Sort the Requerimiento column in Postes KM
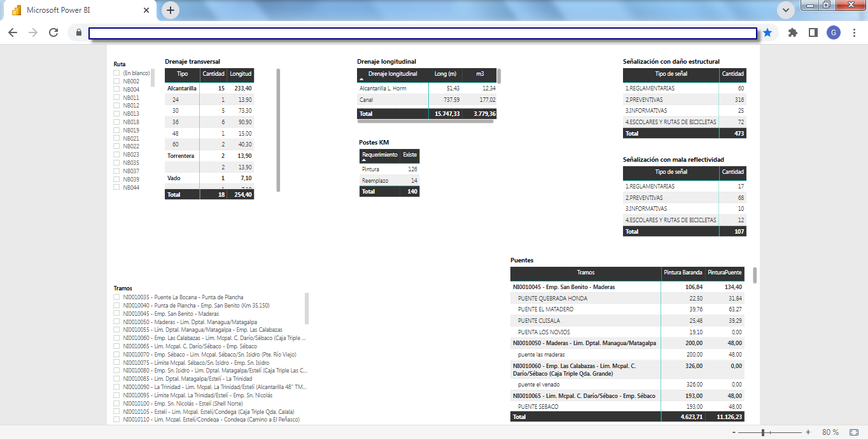This screenshot has width=868, height=440. coord(380,155)
